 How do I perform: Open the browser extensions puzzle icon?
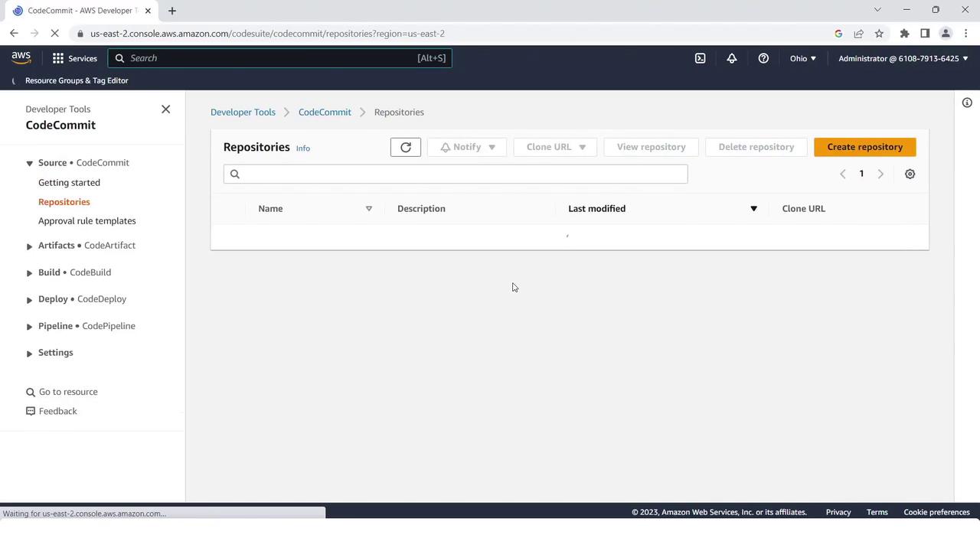tap(904, 34)
